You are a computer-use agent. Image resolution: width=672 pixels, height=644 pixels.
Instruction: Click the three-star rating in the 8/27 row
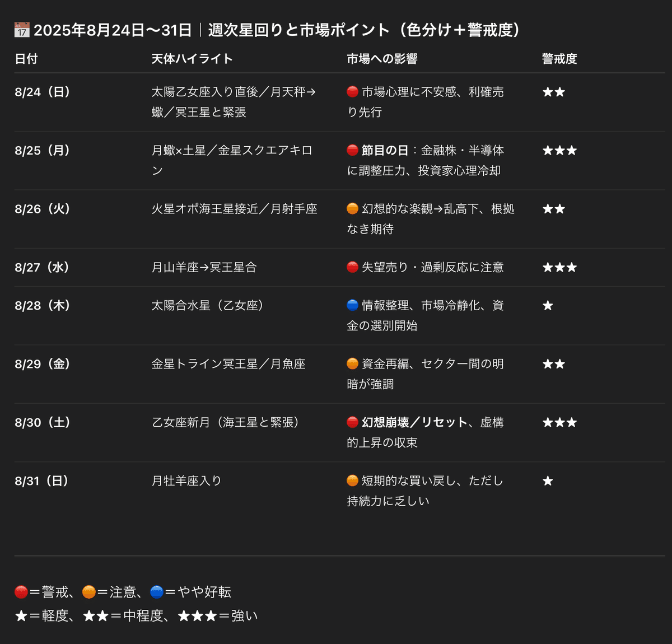559,267
